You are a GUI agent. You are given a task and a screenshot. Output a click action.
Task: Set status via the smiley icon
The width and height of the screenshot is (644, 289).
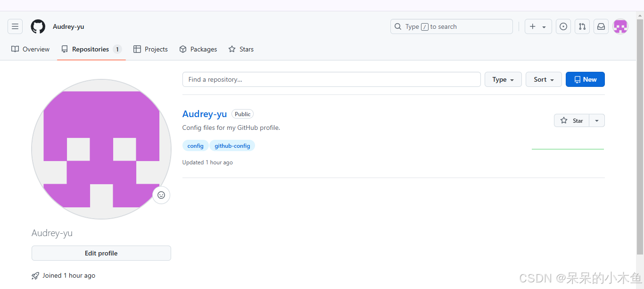(161, 195)
